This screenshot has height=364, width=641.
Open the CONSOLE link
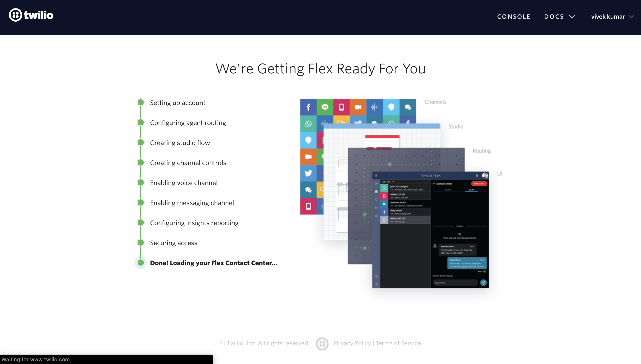coord(514,16)
